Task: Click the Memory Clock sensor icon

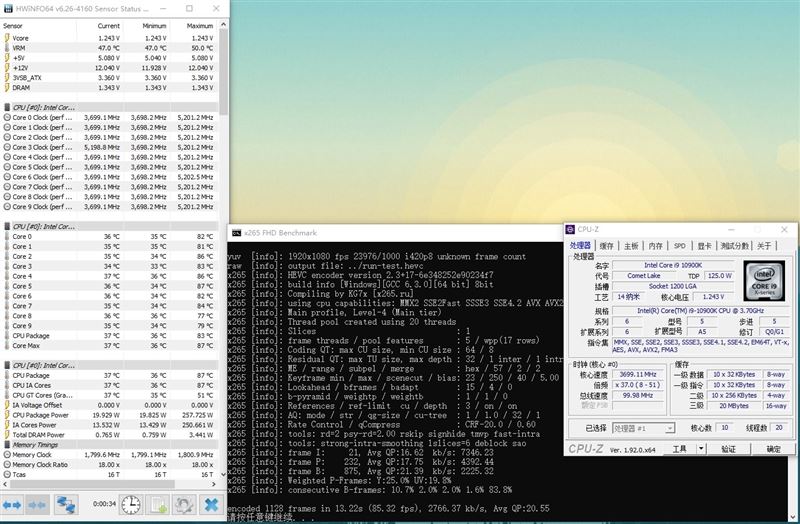Action: [7, 455]
